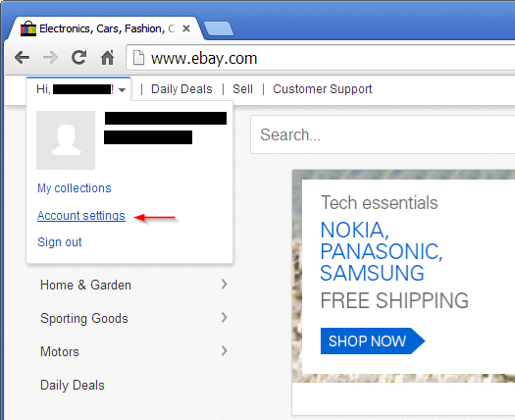Open Daily Deals in the top menu
The height and width of the screenshot is (420, 515).
181,89
